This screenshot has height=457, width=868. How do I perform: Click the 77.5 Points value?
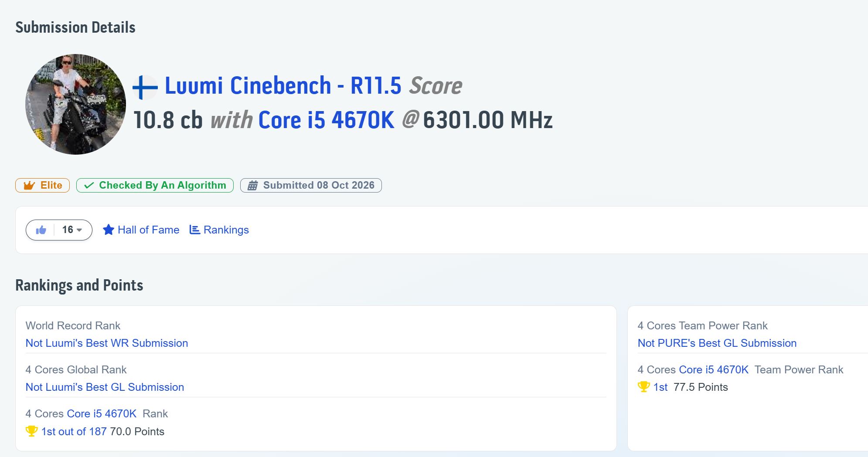click(701, 387)
